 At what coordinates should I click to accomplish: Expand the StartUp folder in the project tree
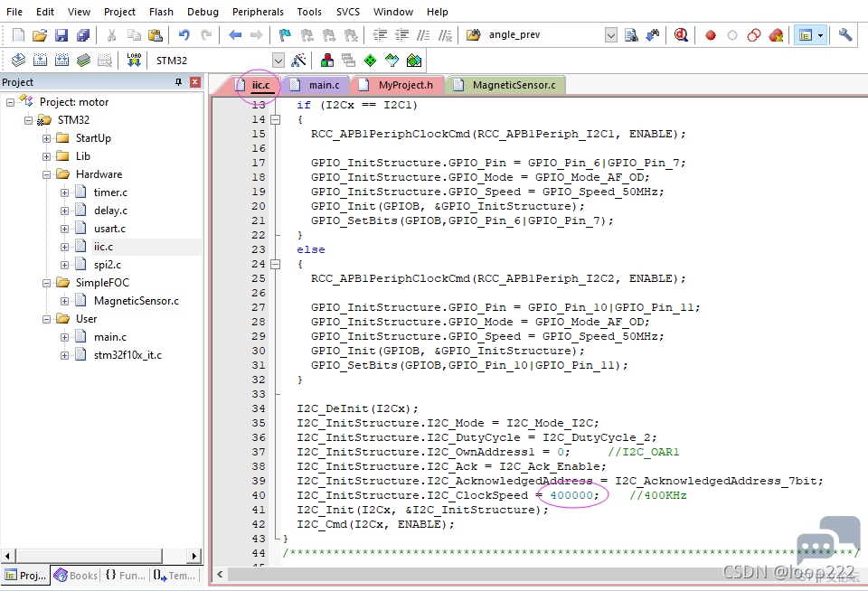[x=46, y=138]
